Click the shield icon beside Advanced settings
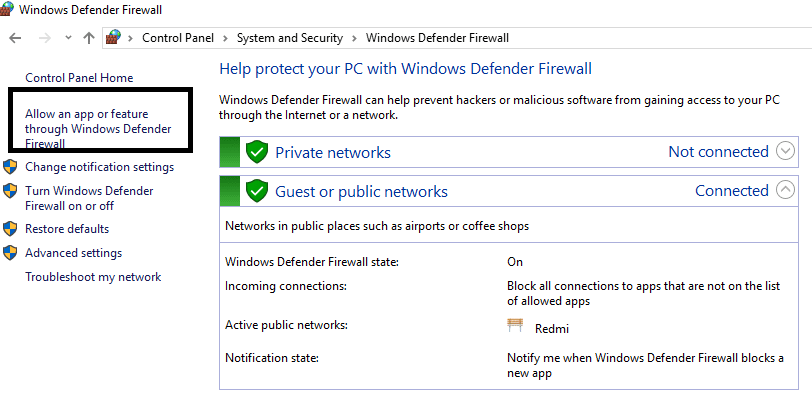Viewport: 812px width, 413px height. 11,253
